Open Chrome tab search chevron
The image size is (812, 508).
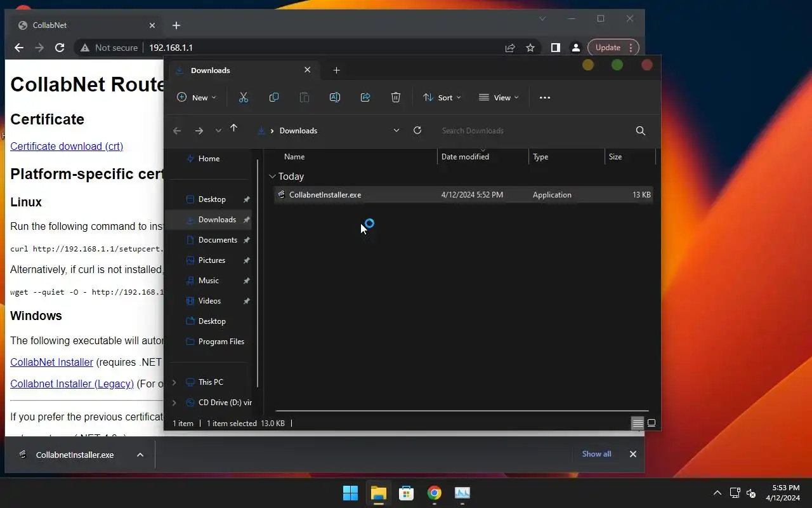coord(542,19)
